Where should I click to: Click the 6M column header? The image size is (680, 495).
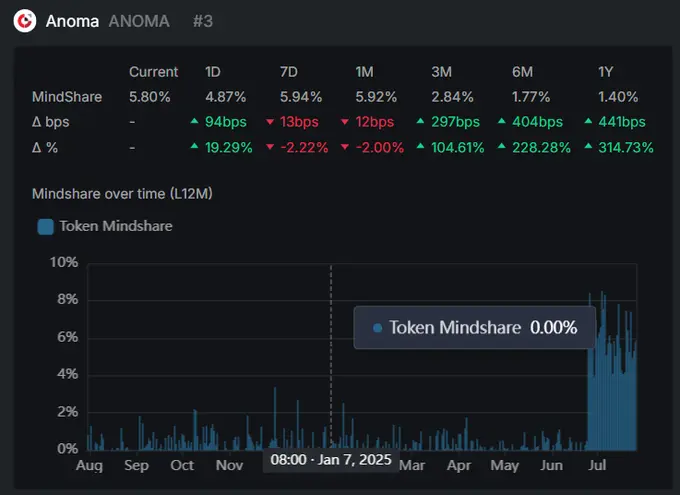pos(522,72)
